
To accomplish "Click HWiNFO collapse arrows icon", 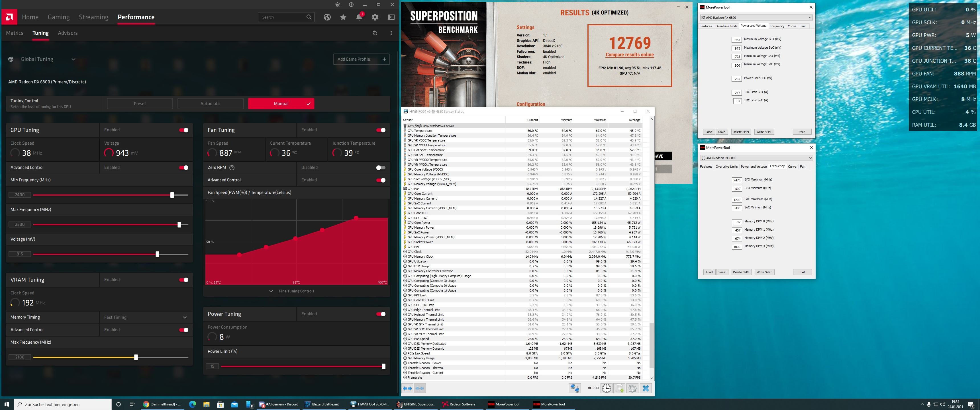I will [x=420, y=388].
